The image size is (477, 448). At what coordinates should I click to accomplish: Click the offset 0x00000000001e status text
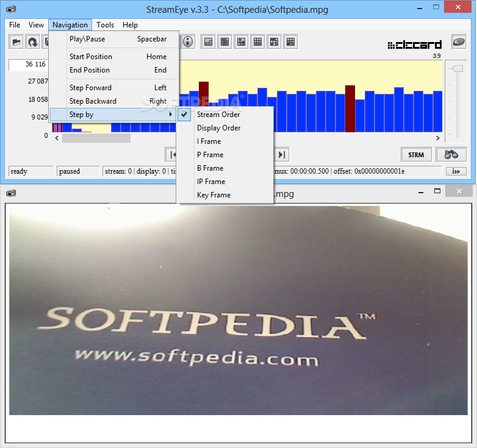369,171
